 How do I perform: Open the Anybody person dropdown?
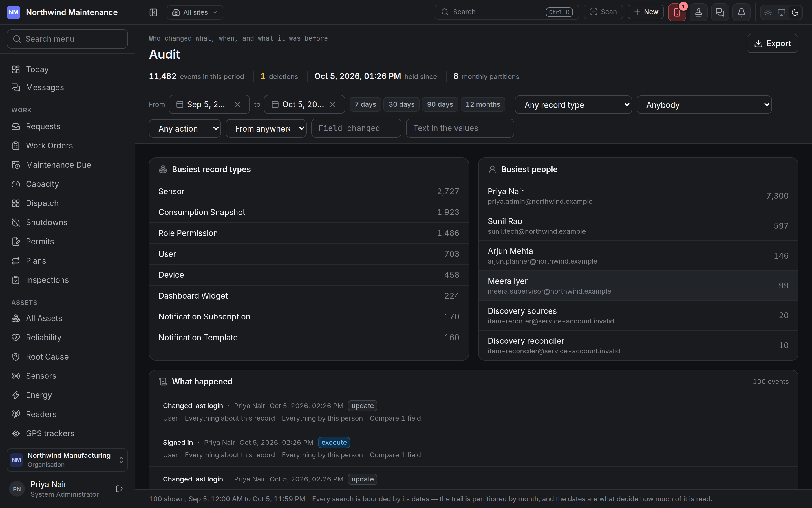coord(704,105)
